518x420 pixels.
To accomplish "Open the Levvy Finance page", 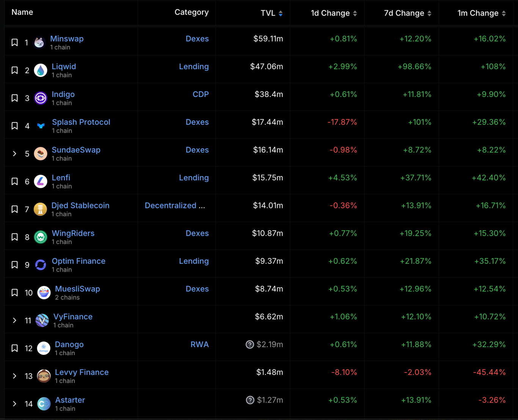I will click(x=82, y=372).
